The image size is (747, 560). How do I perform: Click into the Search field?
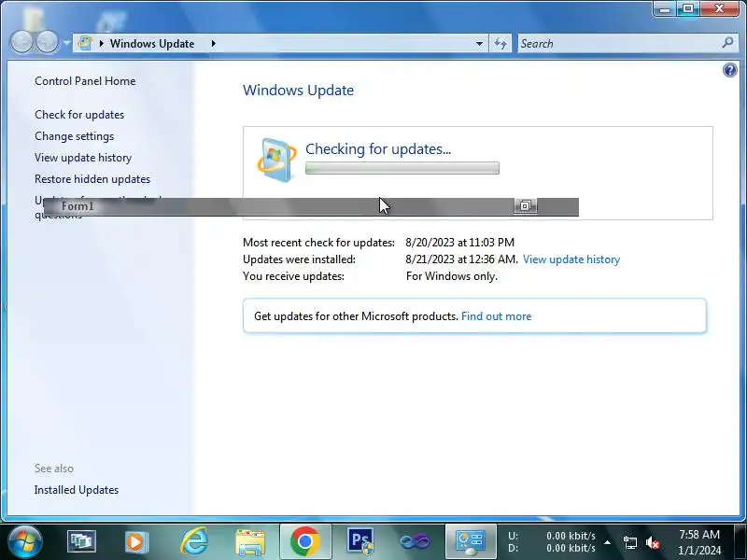coord(618,43)
